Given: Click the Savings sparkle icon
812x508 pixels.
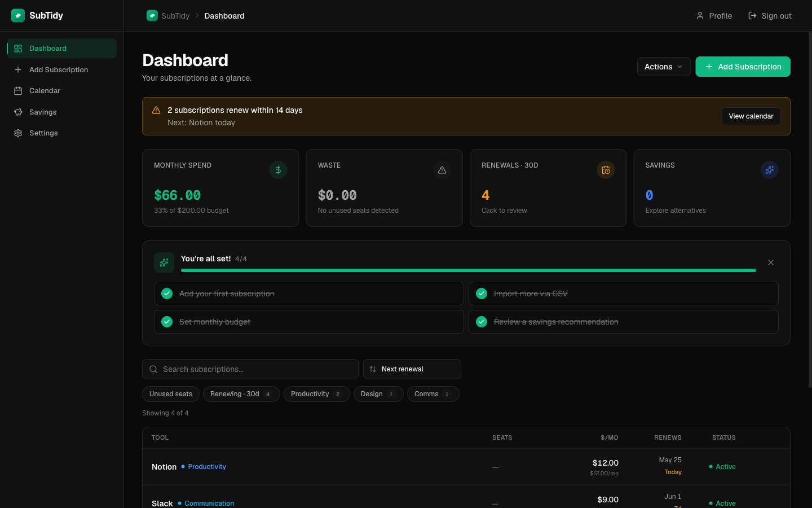Looking at the screenshot, I should coord(770,170).
